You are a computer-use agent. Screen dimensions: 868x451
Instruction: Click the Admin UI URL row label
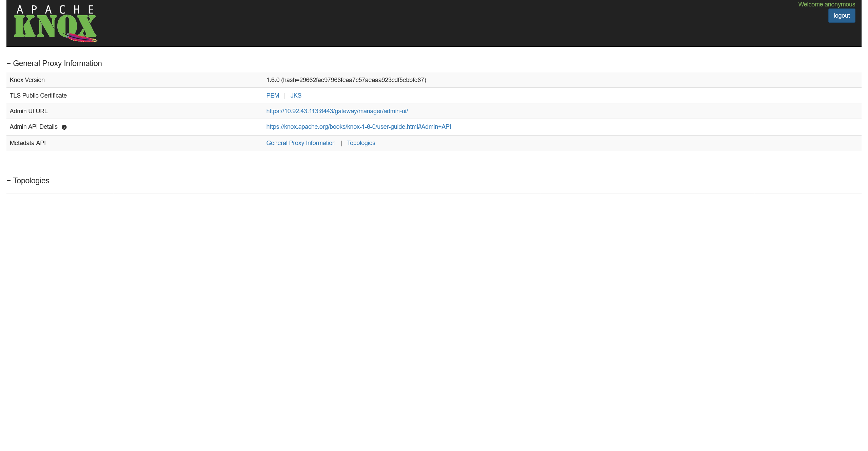28,111
